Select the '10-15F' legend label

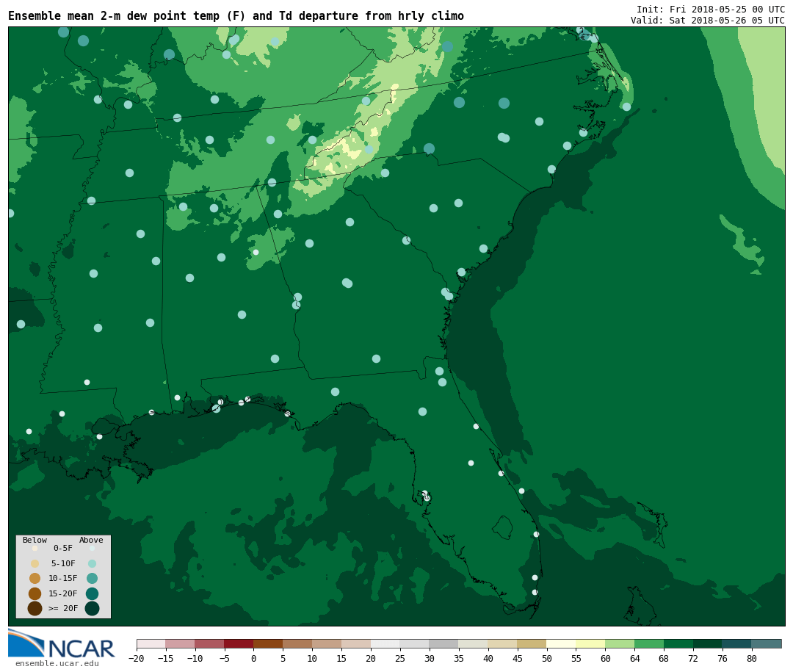point(63,579)
